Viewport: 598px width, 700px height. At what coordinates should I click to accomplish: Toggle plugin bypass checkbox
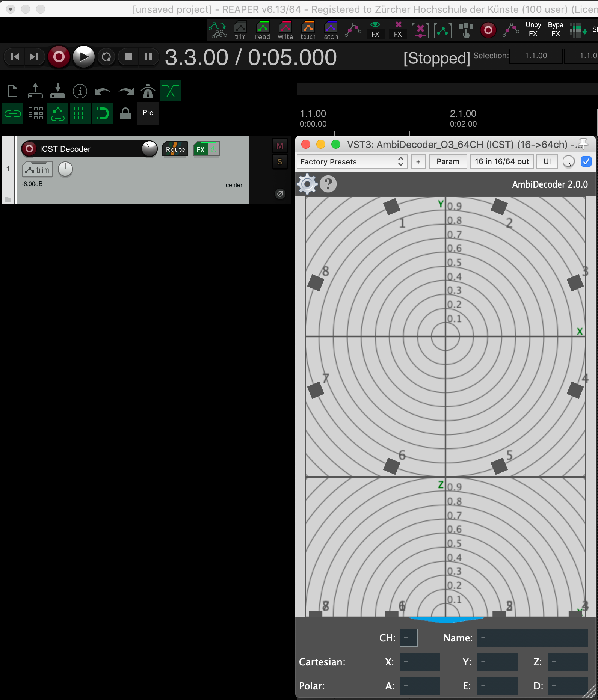pos(586,161)
